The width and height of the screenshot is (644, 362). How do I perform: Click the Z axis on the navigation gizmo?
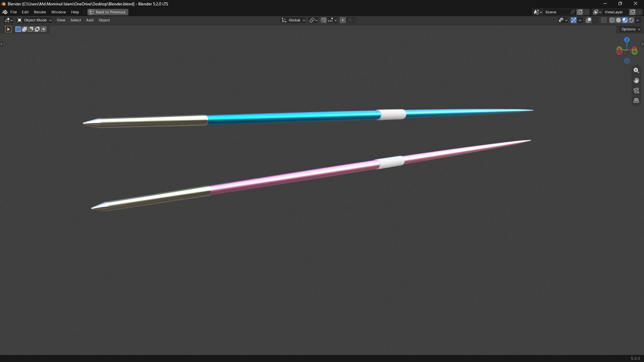(627, 40)
